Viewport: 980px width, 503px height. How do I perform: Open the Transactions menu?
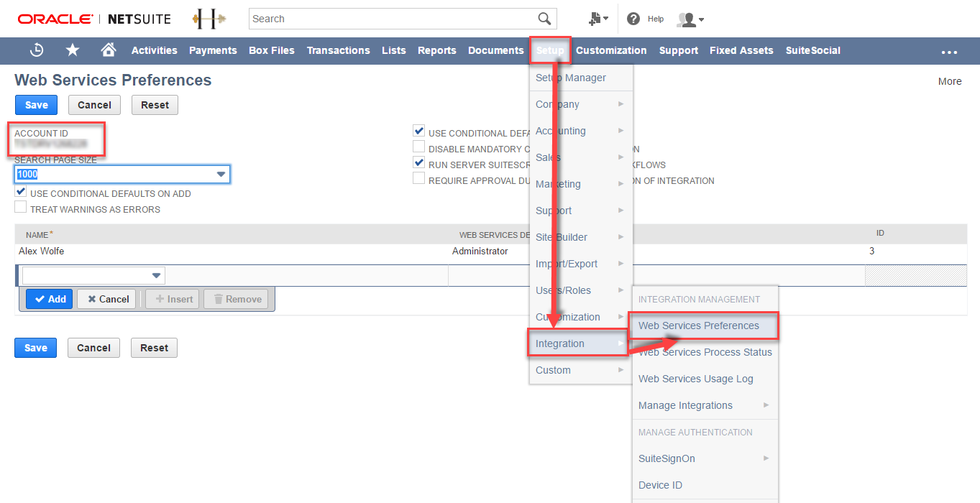339,50
